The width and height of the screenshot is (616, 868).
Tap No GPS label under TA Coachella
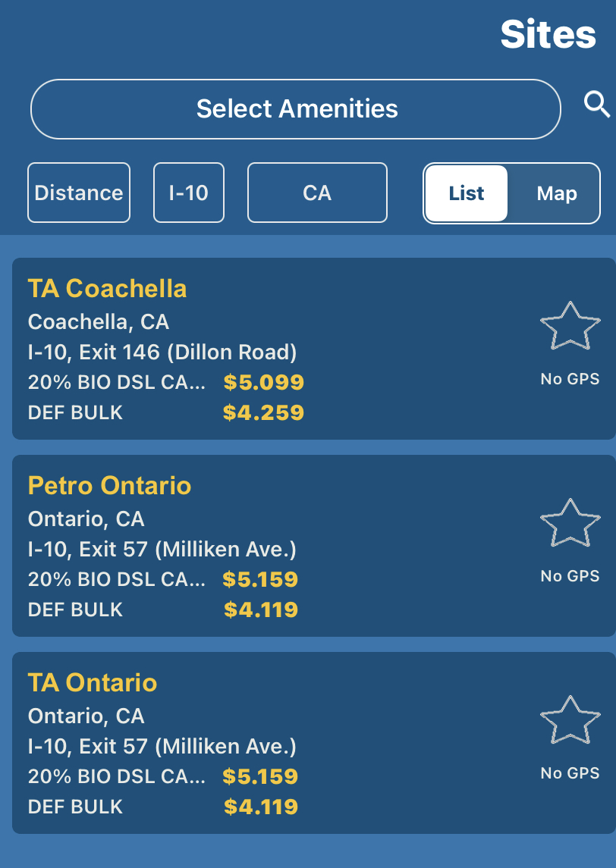570,379
